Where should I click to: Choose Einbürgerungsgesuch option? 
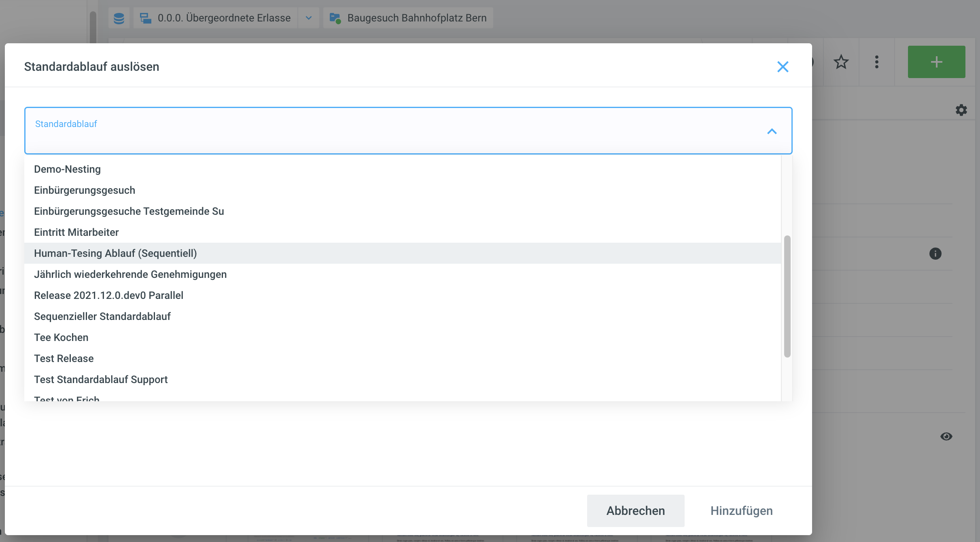tap(85, 190)
